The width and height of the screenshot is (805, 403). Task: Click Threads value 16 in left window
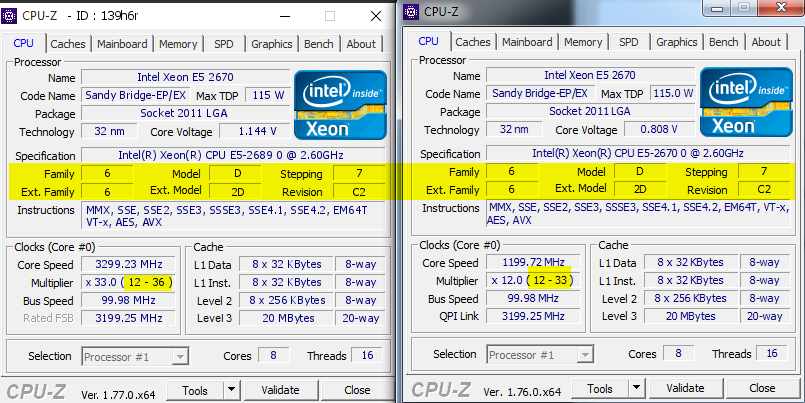click(x=367, y=356)
